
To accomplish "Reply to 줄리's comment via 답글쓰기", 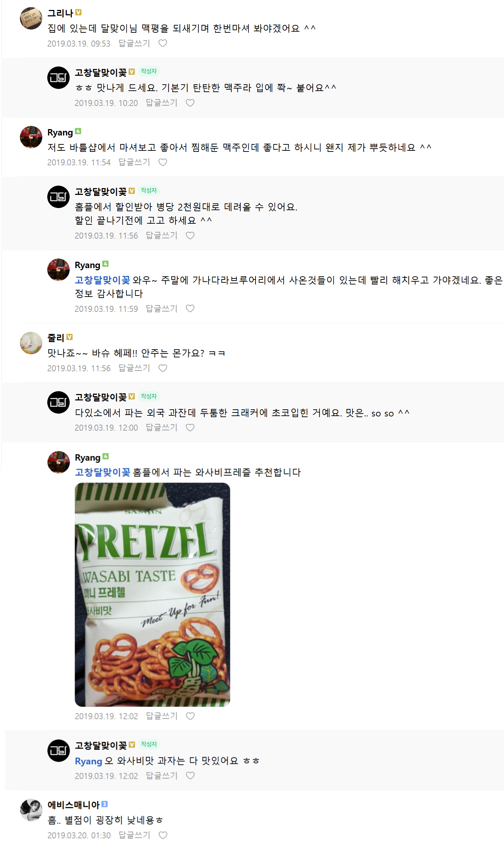I will (134, 368).
